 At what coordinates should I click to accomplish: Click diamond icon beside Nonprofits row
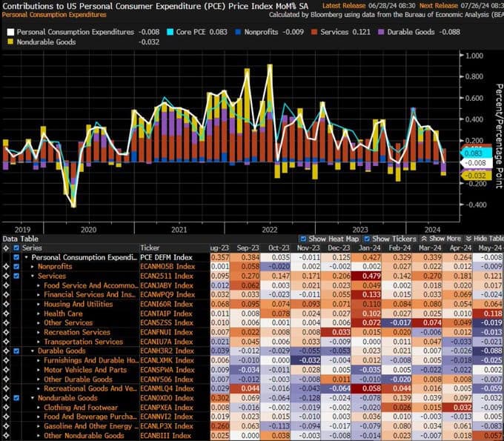(6, 266)
